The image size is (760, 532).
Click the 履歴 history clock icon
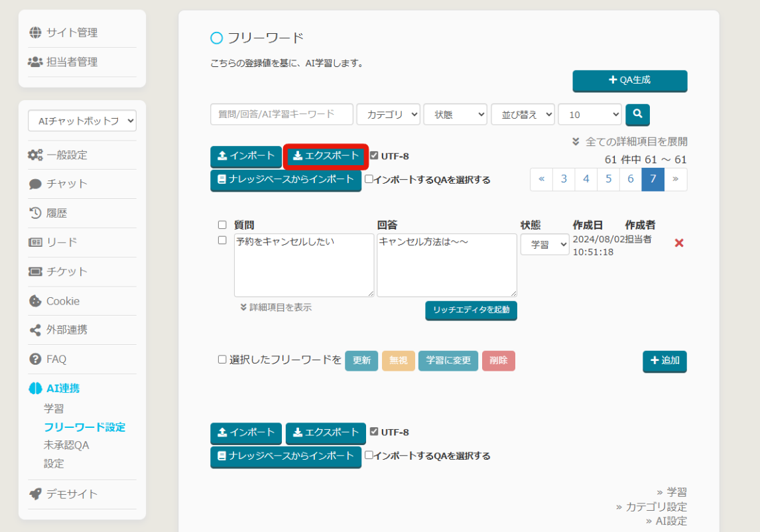point(35,213)
